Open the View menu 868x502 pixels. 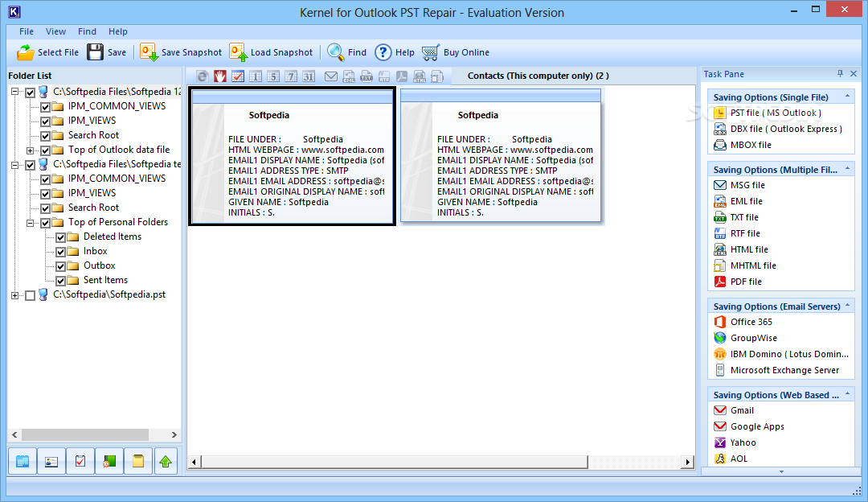pyautogui.click(x=56, y=31)
